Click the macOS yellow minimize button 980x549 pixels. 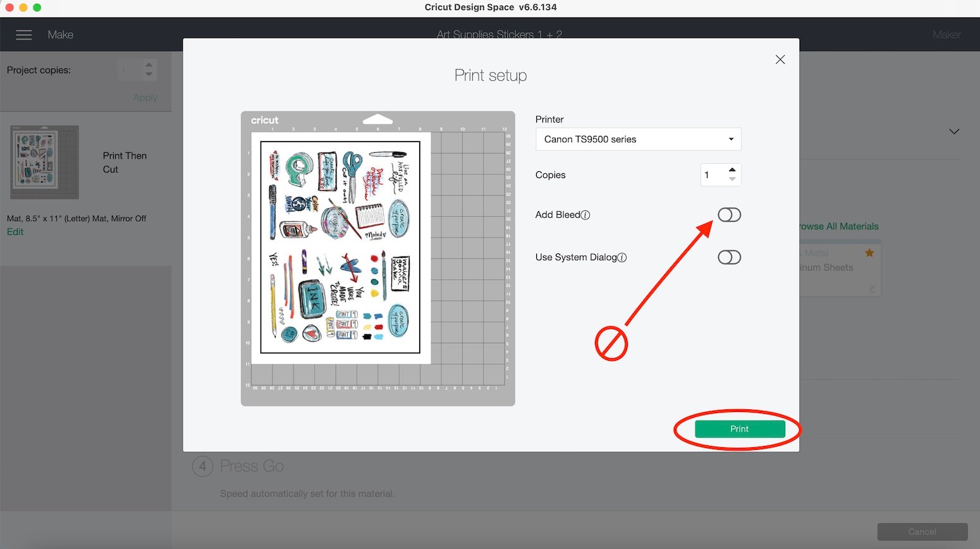click(x=23, y=8)
